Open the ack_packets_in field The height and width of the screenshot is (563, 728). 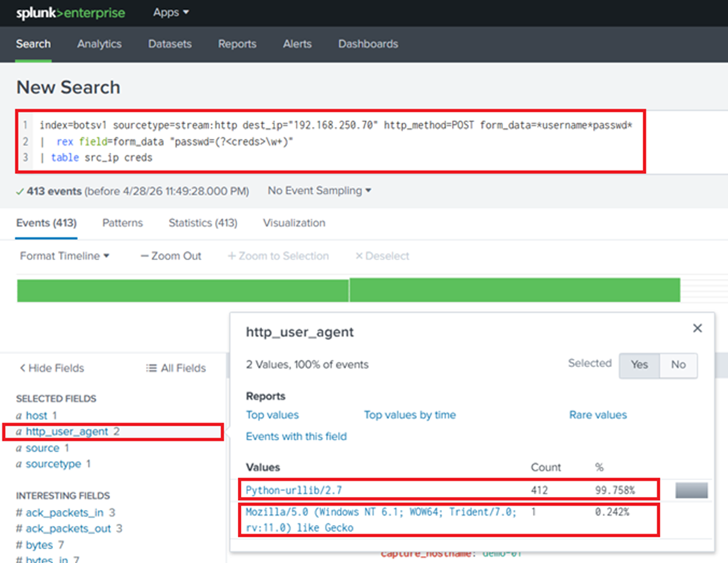tap(65, 513)
